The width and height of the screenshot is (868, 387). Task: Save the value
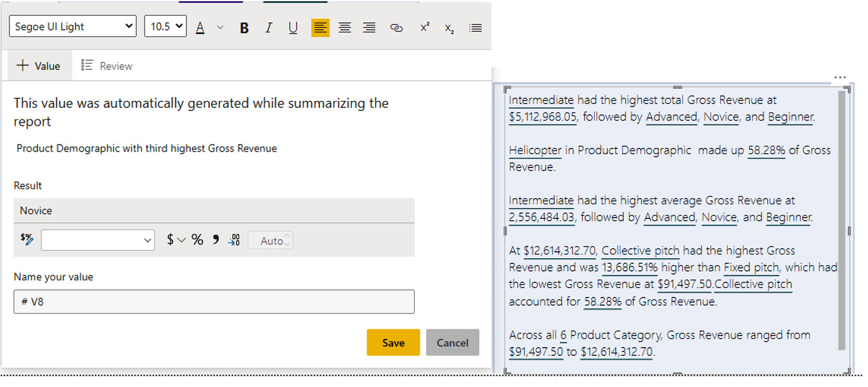point(393,343)
